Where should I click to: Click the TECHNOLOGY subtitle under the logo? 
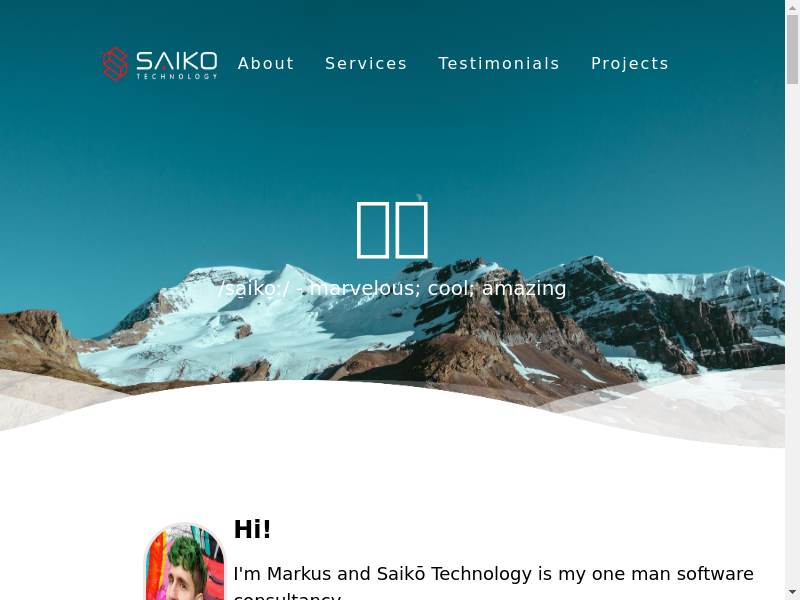[x=177, y=77]
